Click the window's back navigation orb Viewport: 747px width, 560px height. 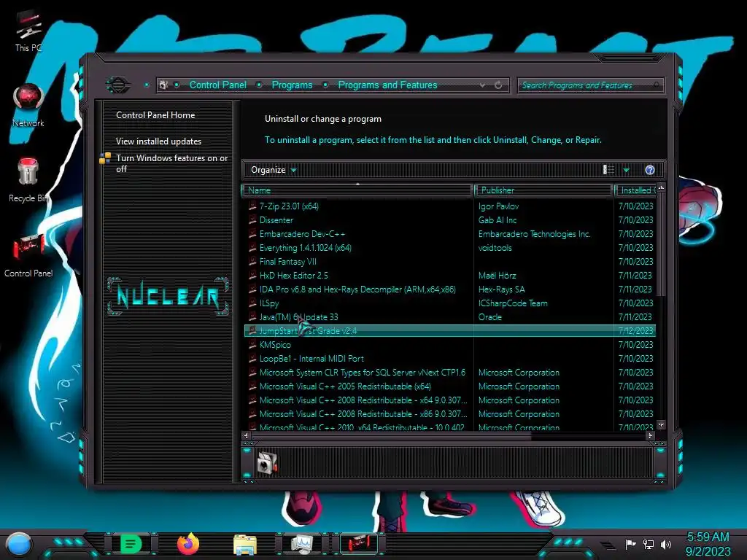tap(117, 85)
